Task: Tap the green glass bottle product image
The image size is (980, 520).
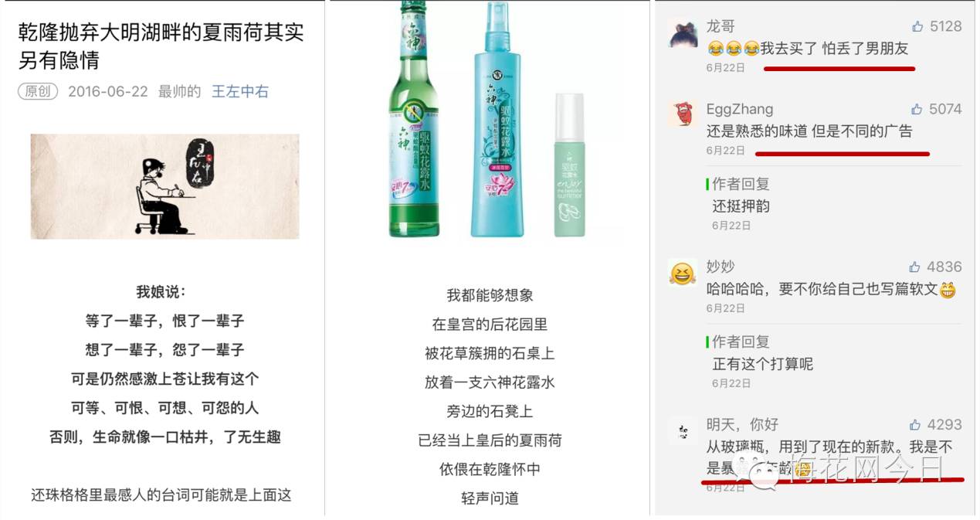Action: 414,118
